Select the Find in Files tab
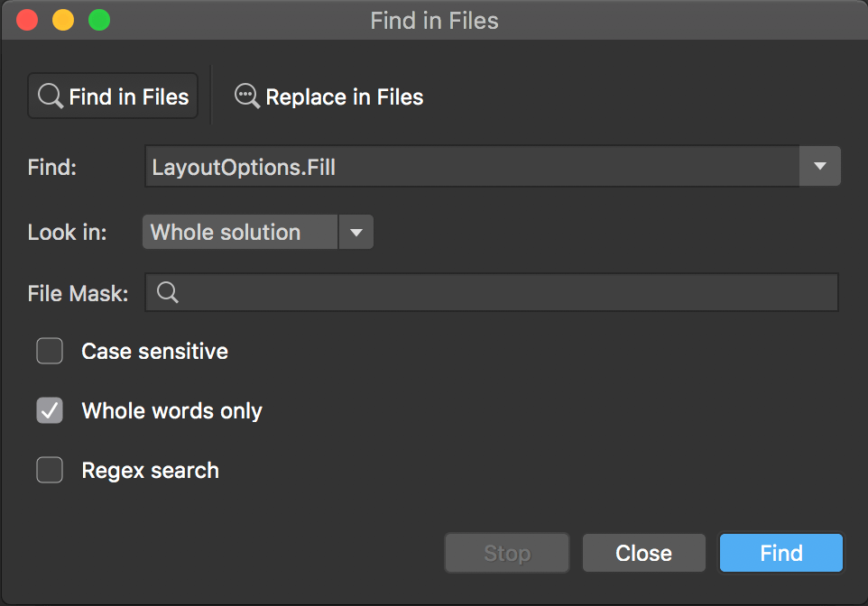This screenshot has width=868, height=606. point(112,96)
